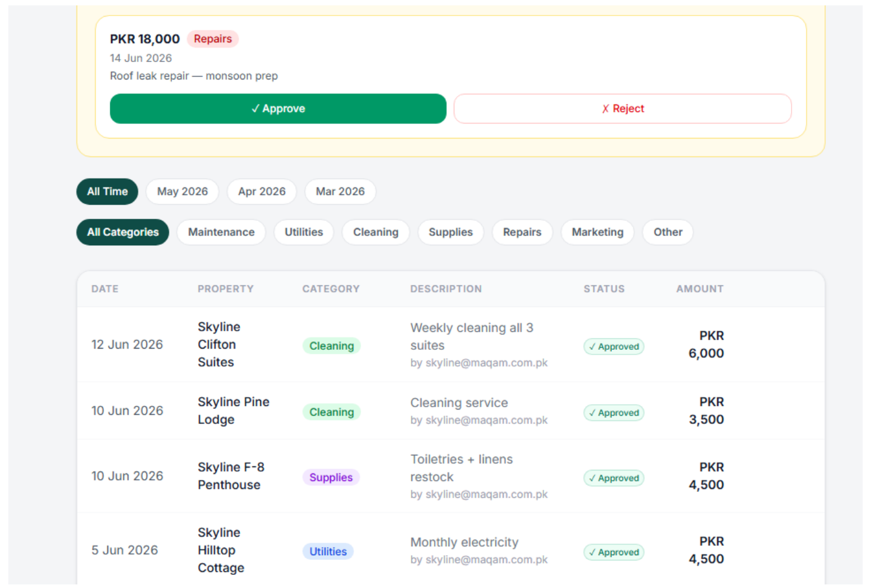Viewport: 871px width, 588px height.
Task: Filter expenses by Apr 2026
Action: click(x=261, y=192)
